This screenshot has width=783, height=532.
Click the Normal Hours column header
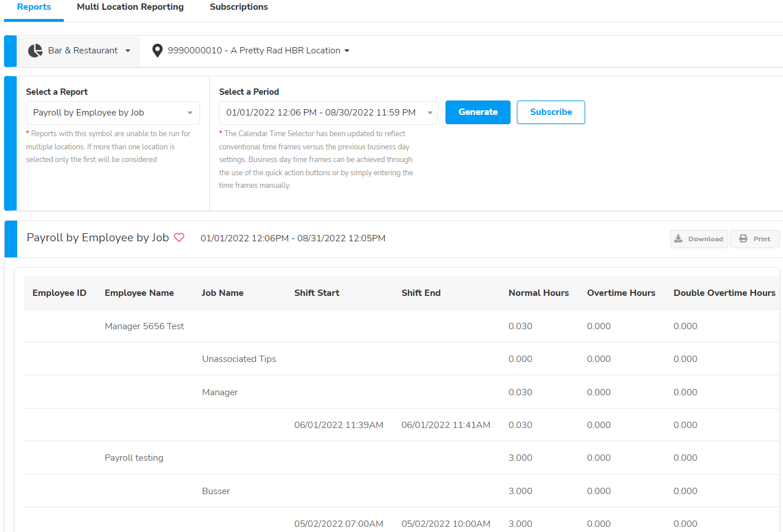click(x=538, y=293)
